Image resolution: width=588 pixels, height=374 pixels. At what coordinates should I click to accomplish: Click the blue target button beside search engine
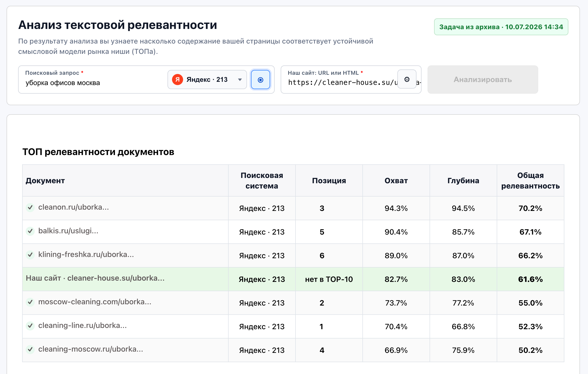click(x=261, y=80)
